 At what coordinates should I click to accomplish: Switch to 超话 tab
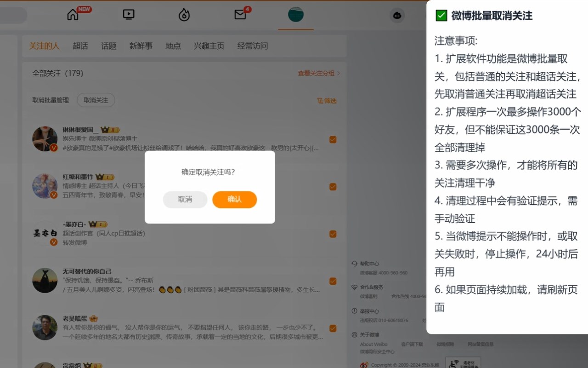80,46
